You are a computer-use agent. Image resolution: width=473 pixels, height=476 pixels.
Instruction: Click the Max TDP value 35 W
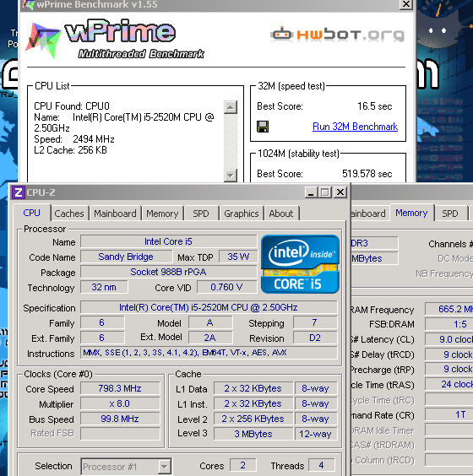238,257
